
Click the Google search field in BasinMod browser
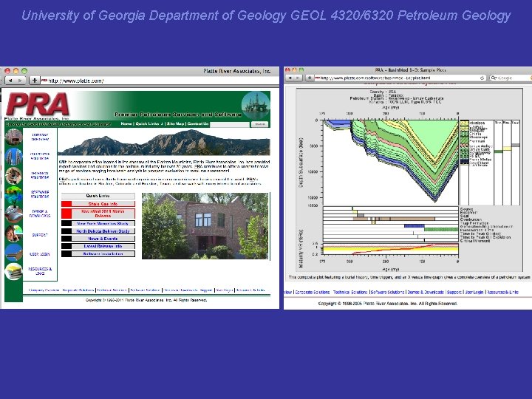510,78
